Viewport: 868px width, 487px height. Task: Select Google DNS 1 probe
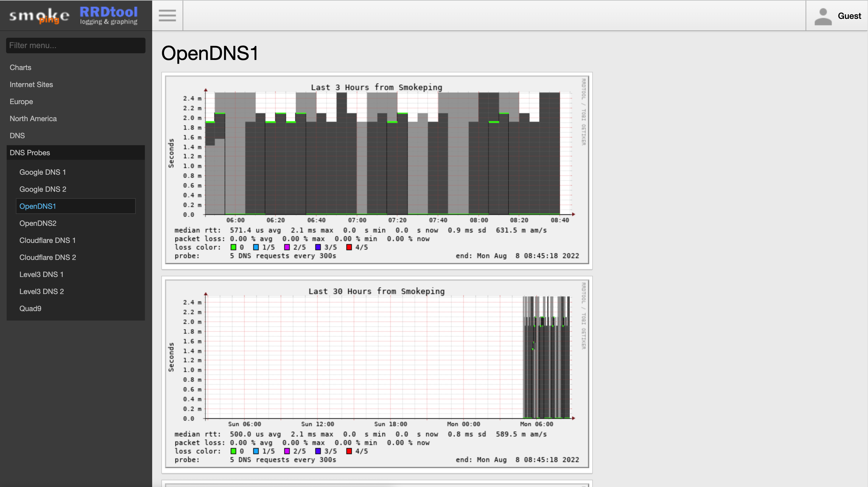tap(43, 172)
